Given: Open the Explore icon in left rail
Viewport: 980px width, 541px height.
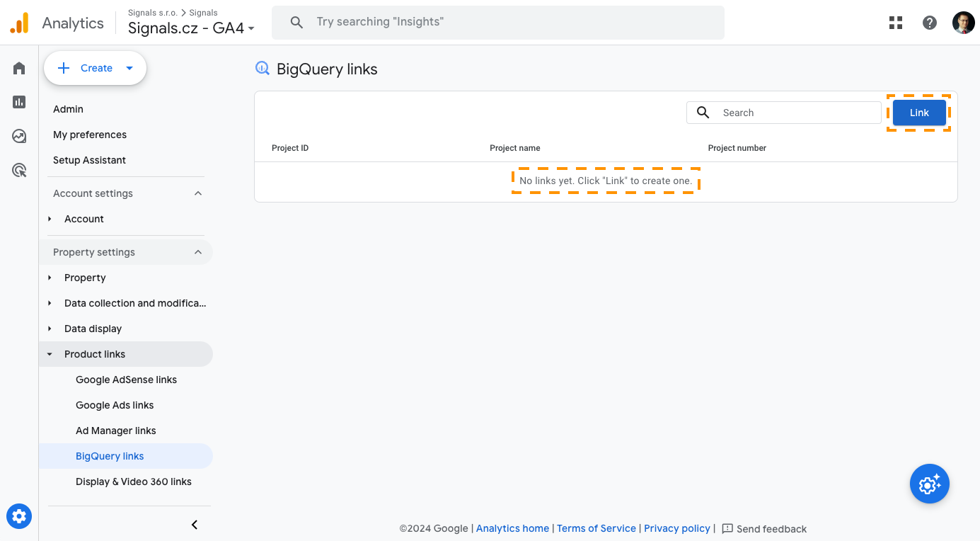Looking at the screenshot, I should click(19, 136).
